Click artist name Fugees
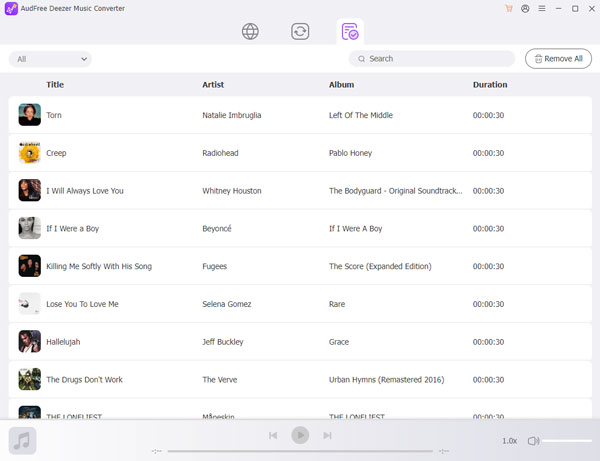600x461 pixels. pos(215,266)
